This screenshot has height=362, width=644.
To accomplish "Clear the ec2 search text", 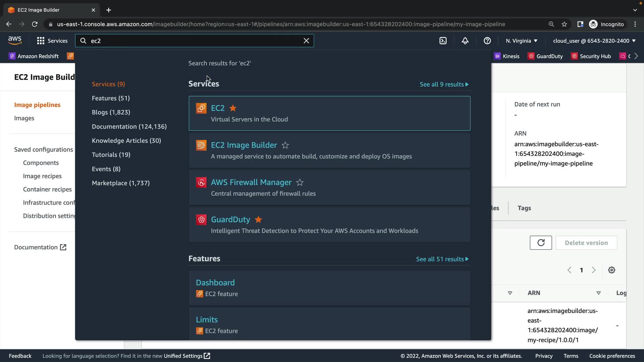I will pyautogui.click(x=306, y=41).
